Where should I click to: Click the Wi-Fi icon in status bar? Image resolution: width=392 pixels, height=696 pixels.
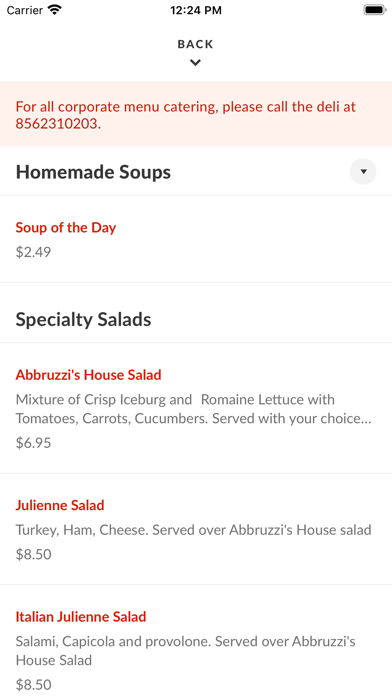click(54, 10)
